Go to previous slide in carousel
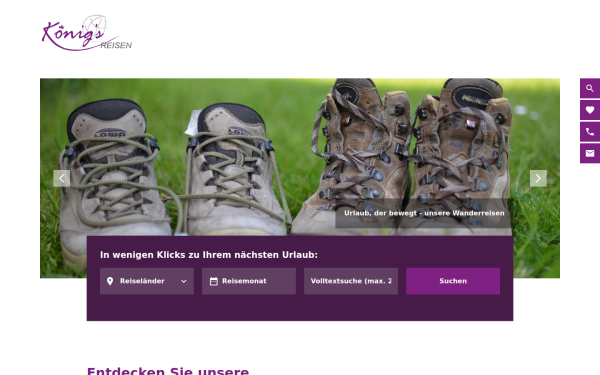Screen dimensions: 600x375 (62, 178)
